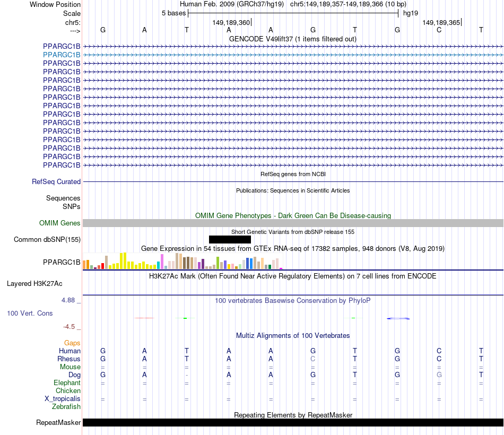Click the 'Layered H3K27Ac' track label

34,284
